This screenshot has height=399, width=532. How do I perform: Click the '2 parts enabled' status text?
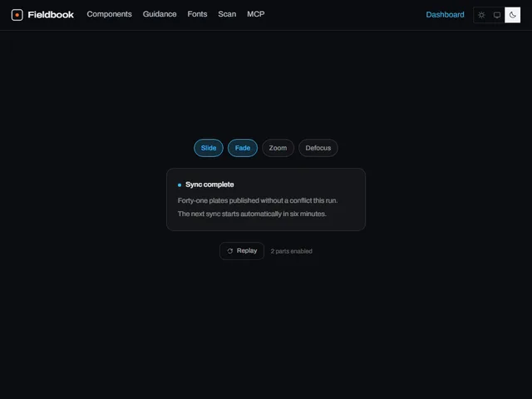(292, 251)
